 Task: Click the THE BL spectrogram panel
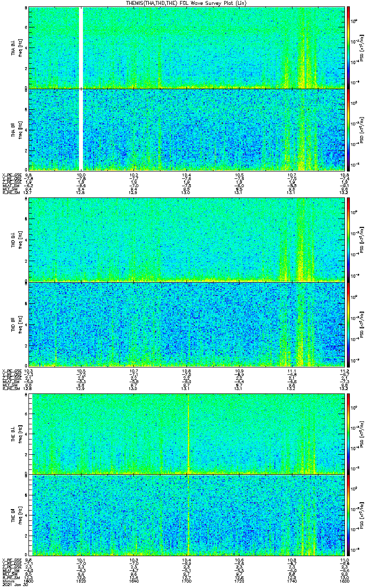186,434
